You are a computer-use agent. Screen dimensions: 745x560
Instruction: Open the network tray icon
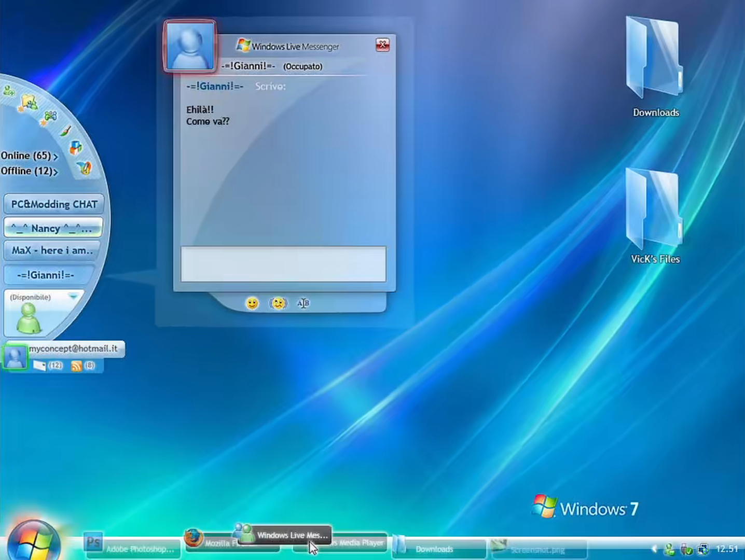coord(703,549)
